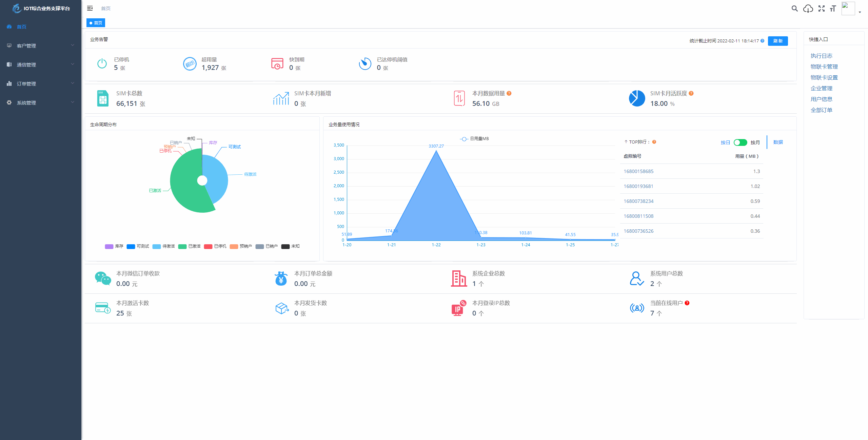Toggle 日用量MB series legend
The height and width of the screenshot is (440, 868).
[474, 139]
